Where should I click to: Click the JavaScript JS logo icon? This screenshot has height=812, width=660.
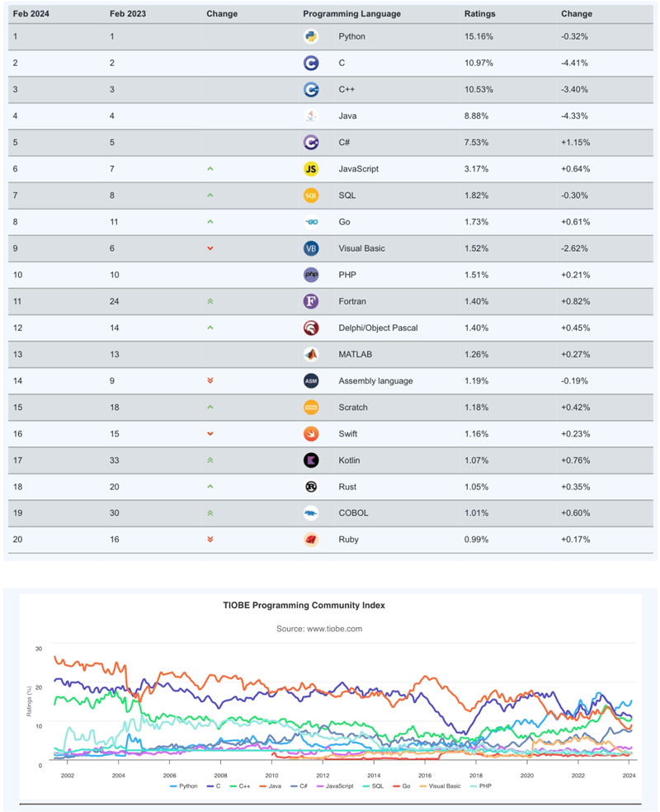311,169
